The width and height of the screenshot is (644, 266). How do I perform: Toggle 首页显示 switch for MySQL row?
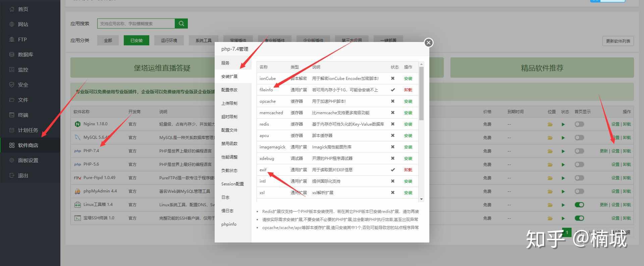tap(579, 138)
